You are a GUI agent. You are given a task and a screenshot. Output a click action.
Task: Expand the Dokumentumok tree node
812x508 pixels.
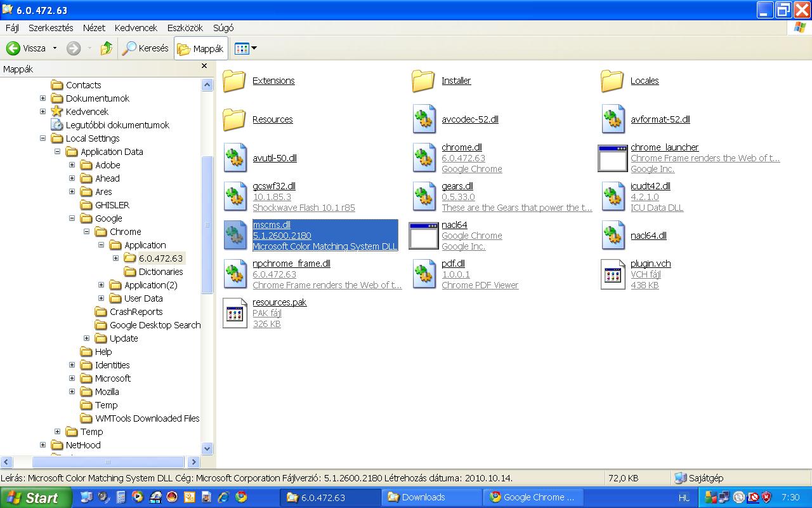click(x=43, y=98)
